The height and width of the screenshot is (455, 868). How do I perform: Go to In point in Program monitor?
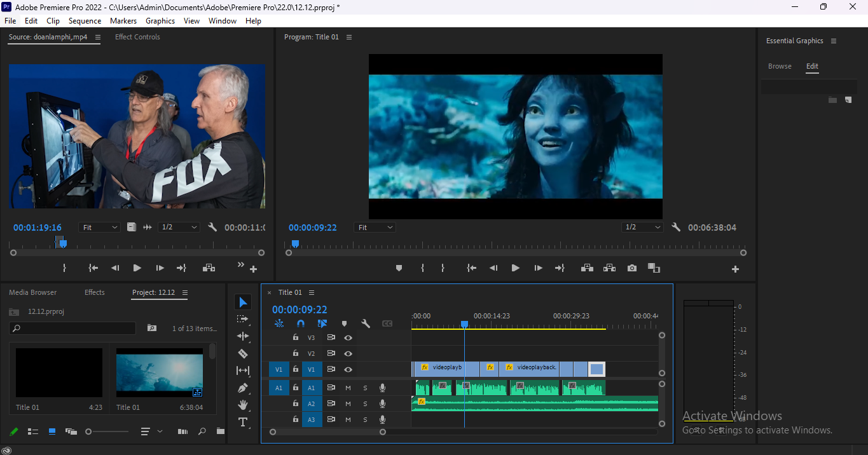click(471, 268)
